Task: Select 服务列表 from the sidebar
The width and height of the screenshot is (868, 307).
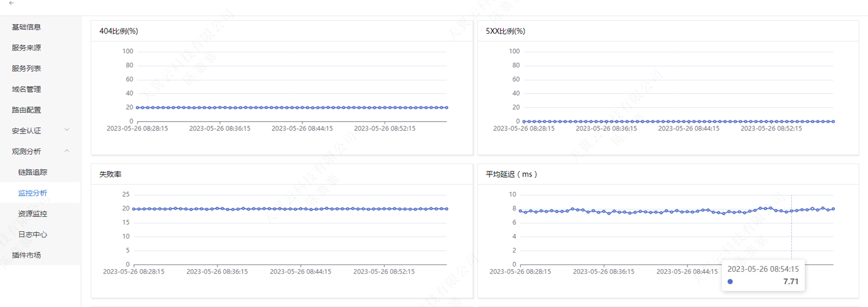Action: [26, 69]
